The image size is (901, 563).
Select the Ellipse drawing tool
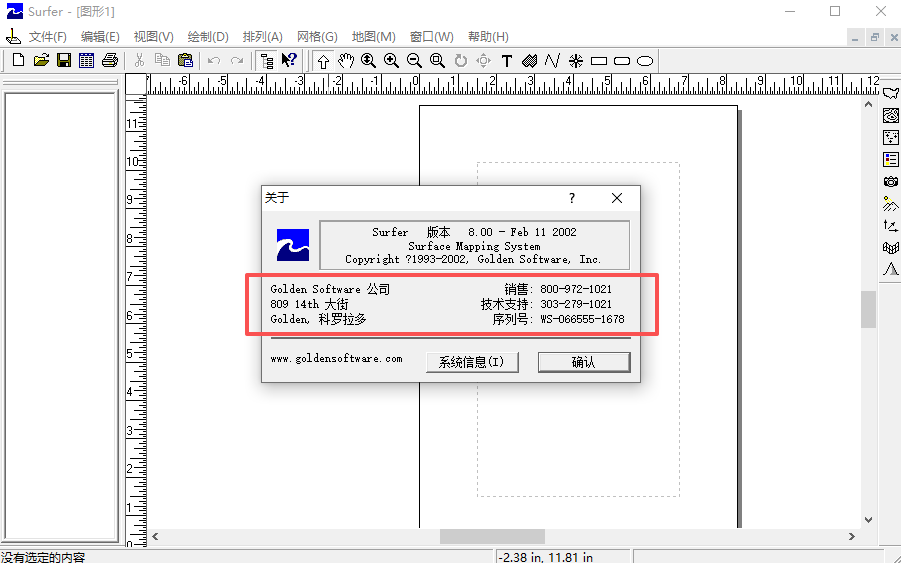(x=645, y=61)
